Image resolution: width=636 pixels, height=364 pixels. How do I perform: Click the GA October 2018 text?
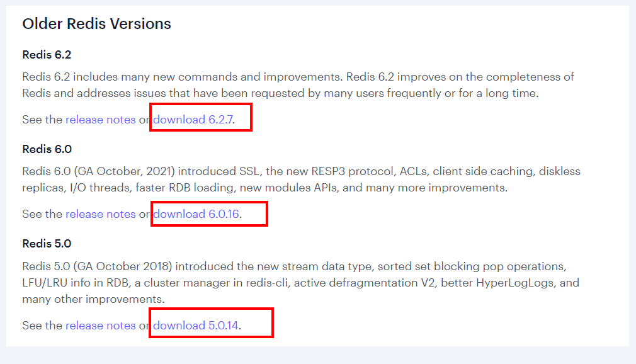[123, 266]
